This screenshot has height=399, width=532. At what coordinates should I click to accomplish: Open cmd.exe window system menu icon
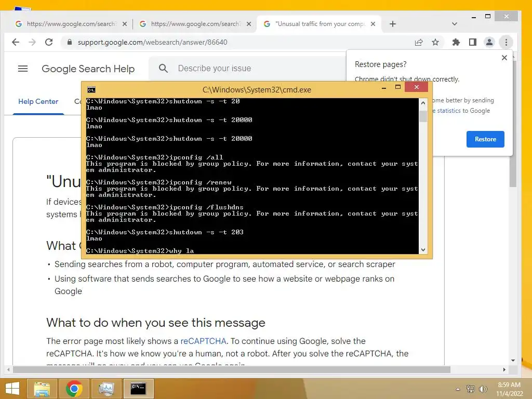coord(91,89)
